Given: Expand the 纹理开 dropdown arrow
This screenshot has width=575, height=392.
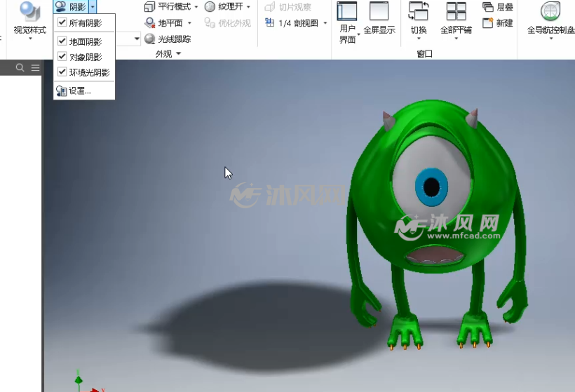Looking at the screenshot, I should [x=249, y=7].
